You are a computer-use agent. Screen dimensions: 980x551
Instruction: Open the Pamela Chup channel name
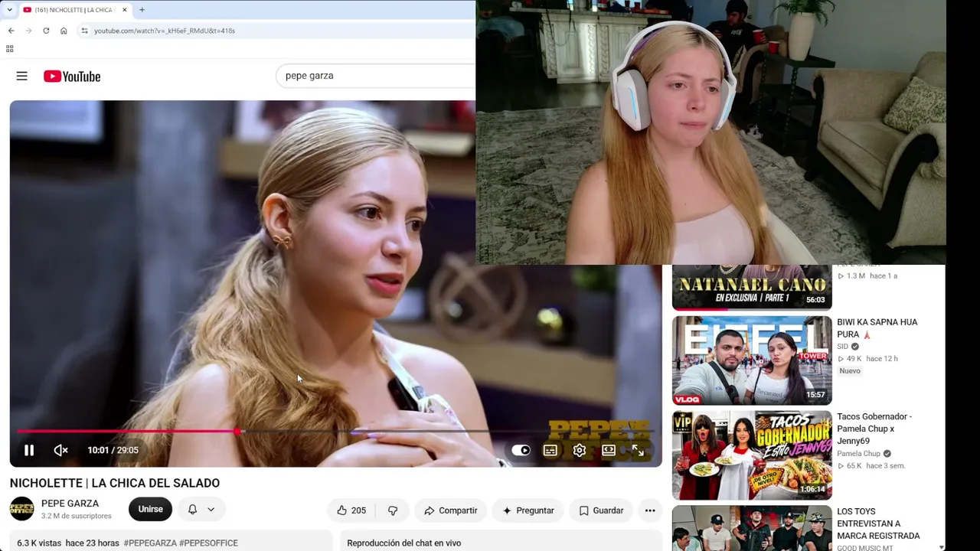point(858,454)
